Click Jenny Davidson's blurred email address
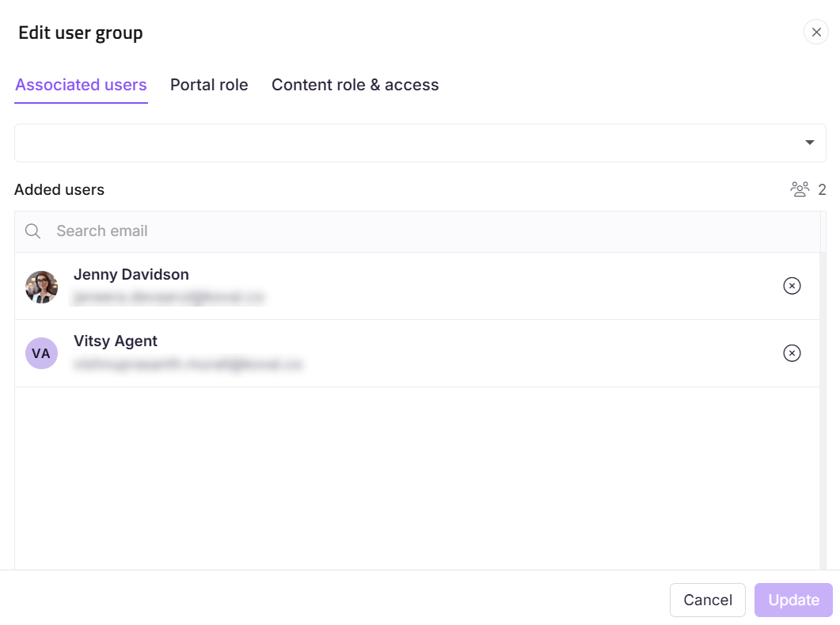This screenshot has width=840, height=625. [x=169, y=298]
